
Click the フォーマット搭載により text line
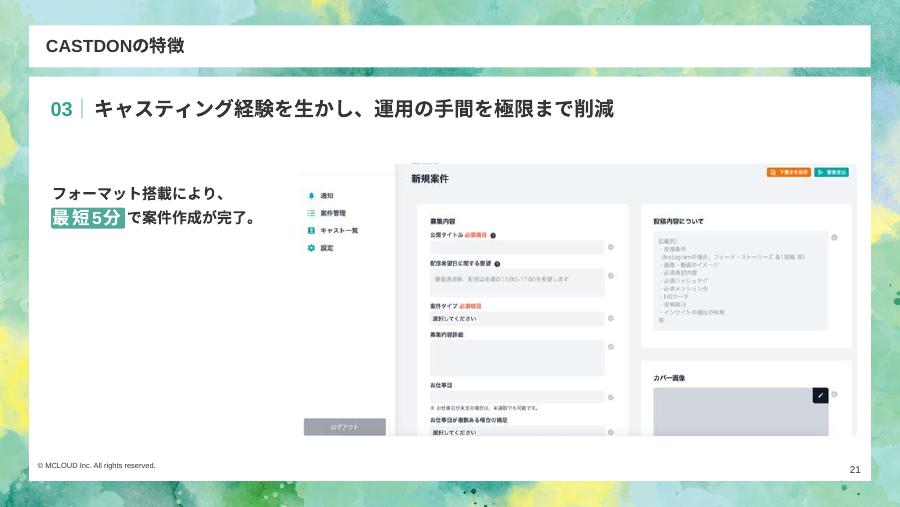point(138,193)
